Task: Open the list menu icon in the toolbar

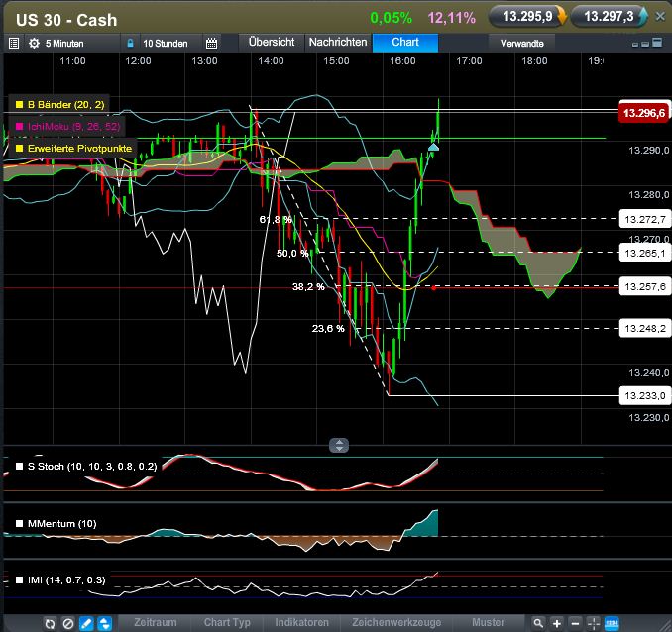Action: coord(14,44)
